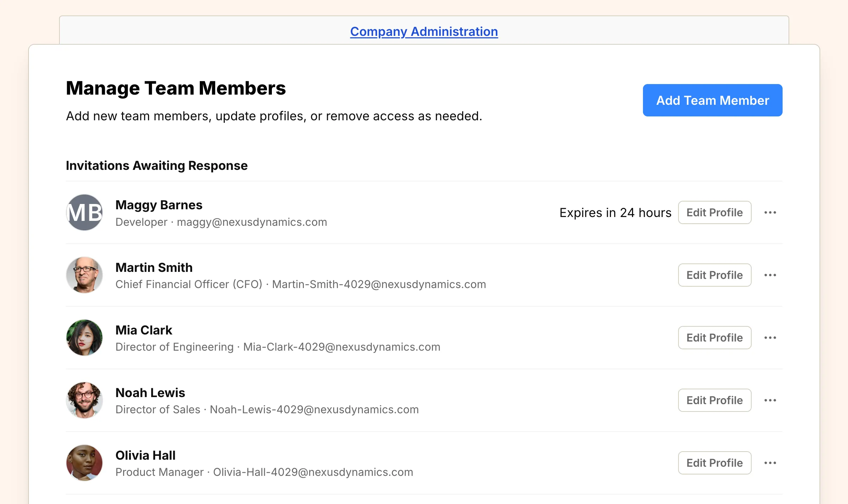Click Mia Clark's profile photo

(x=84, y=338)
